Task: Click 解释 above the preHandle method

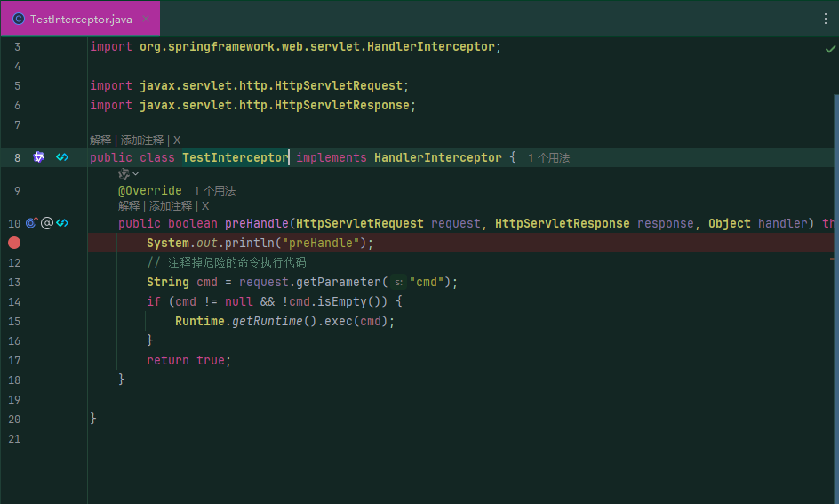Action: click(129, 206)
